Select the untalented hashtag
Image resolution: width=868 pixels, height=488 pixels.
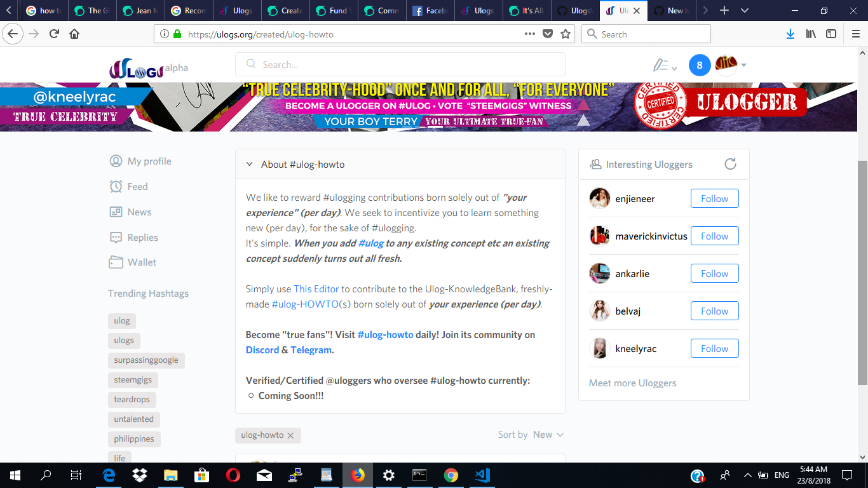coord(134,419)
